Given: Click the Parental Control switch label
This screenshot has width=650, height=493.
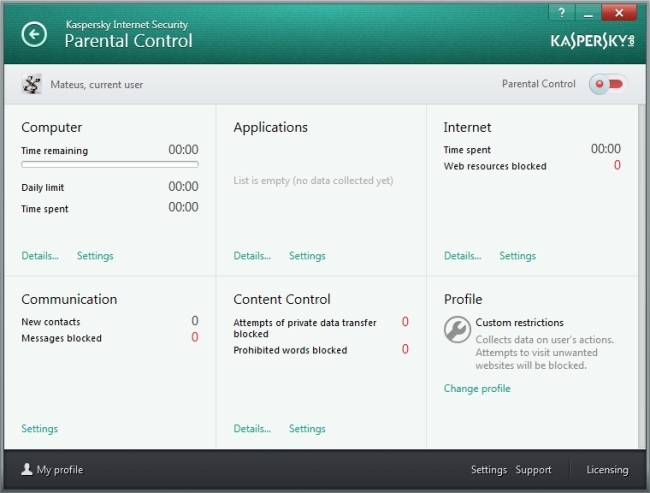Looking at the screenshot, I should pyautogui.click(x=539, y=84).
